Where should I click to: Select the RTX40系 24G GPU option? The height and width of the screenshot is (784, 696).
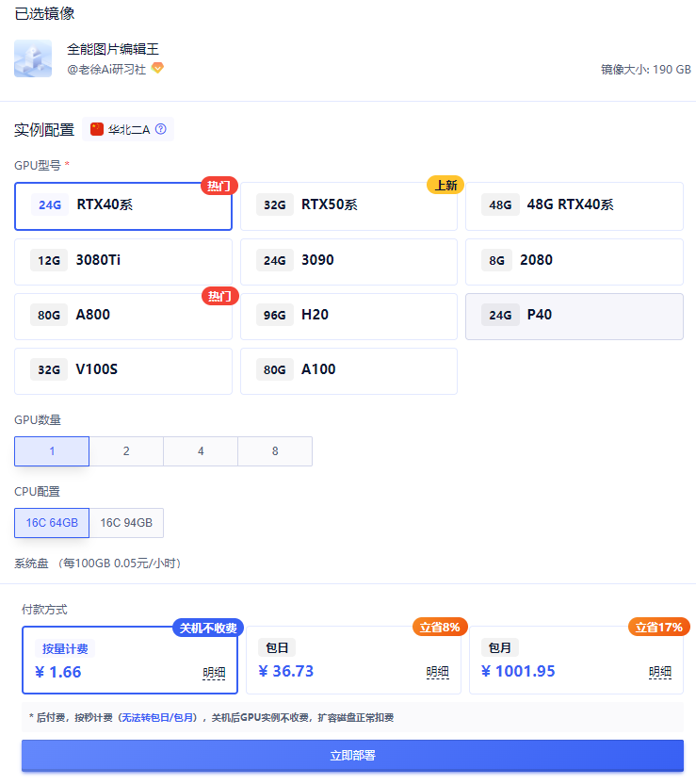122,205
